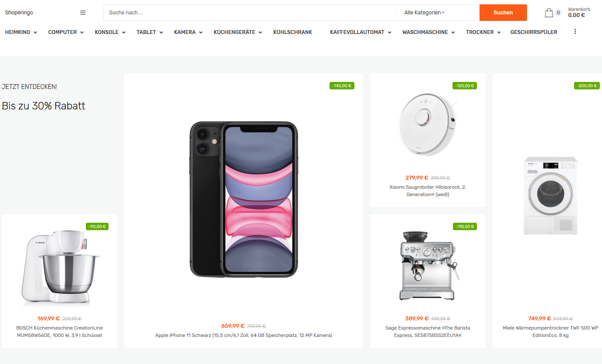Focus the Suche nach search field
This screenshot has width=602, height=364.
[x=249, y=13]
